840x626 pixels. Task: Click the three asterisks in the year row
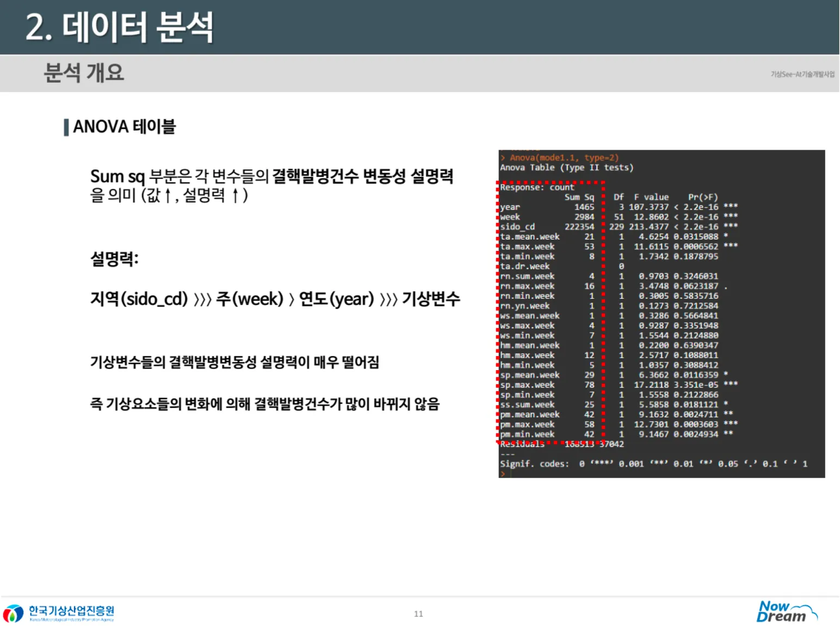(x=730, y=207)
